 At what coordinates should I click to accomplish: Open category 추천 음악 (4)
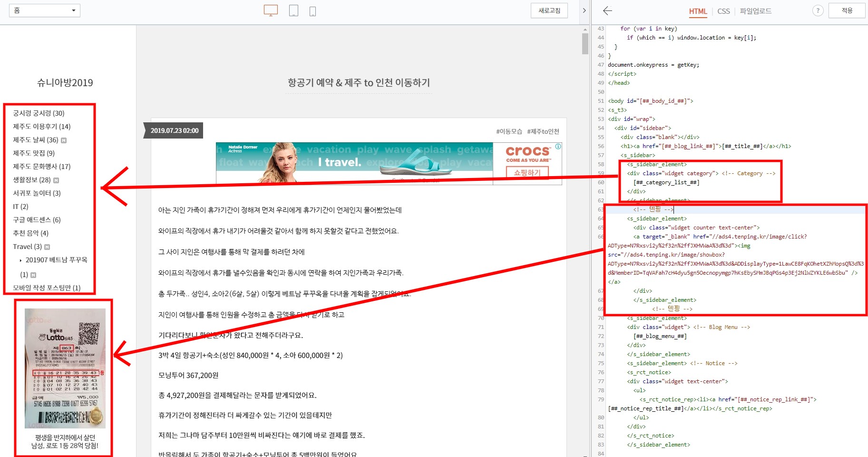pyautogui.click(x=30, y=233)
